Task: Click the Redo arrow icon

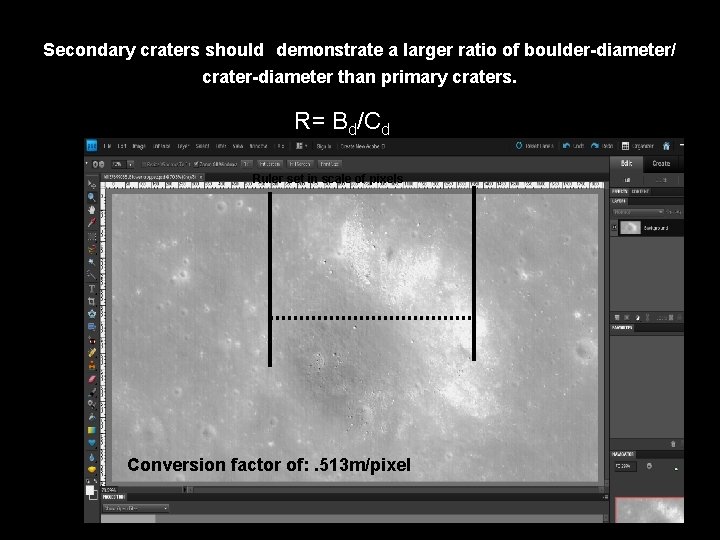Action: [595, 146]
